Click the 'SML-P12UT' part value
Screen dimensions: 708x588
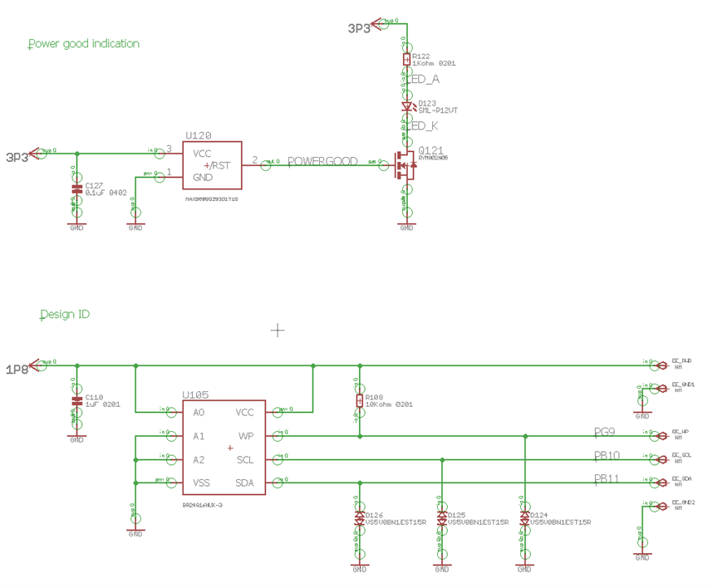point(438,110)
